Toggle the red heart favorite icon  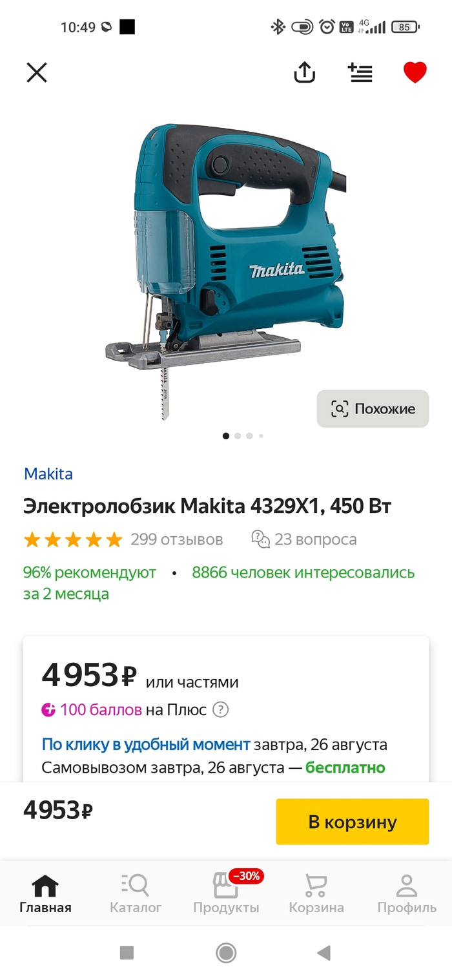pos(415,72)
